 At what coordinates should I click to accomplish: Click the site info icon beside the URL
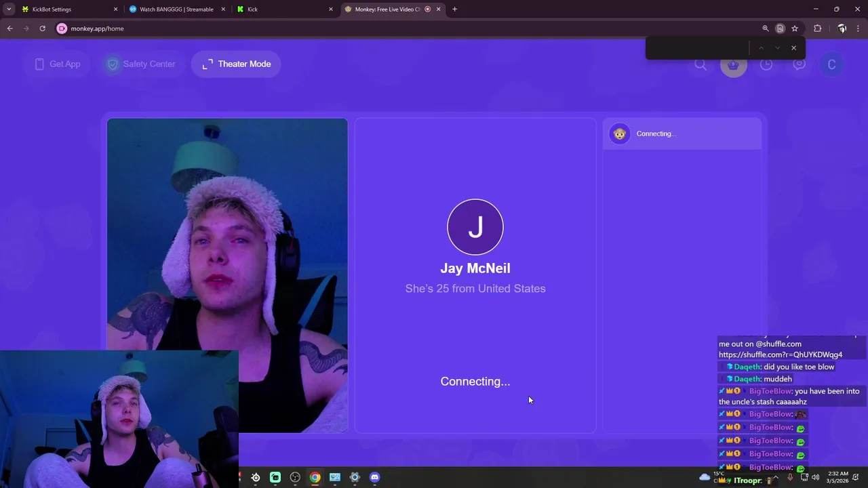(x=62, y=28)
